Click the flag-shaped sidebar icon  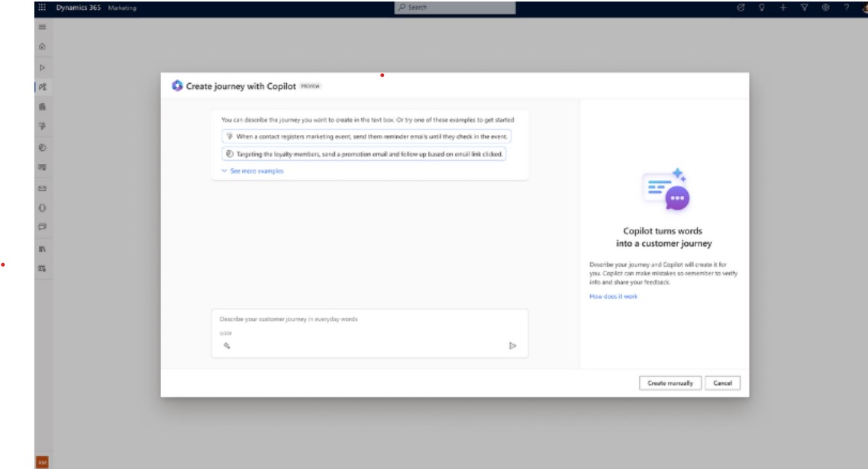(42, 127)
